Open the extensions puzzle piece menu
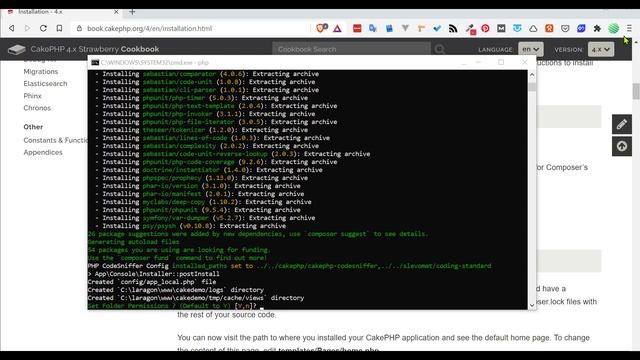 (597, 28)
